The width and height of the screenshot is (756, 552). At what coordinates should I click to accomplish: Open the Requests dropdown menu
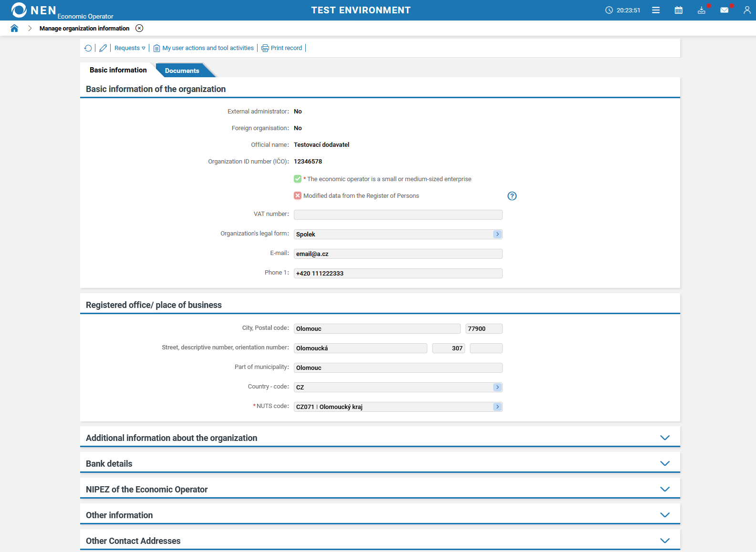(130, 48)
